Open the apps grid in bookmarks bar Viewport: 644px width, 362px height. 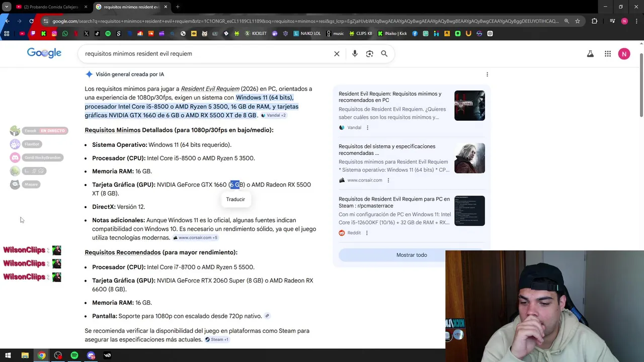[7, 34]
